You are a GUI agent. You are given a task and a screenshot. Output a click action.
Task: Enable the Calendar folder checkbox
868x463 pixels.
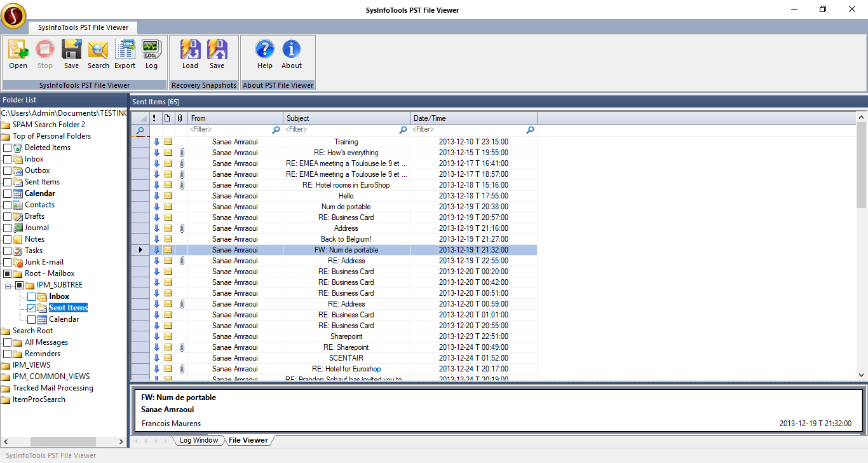click(x=30, y=319)
